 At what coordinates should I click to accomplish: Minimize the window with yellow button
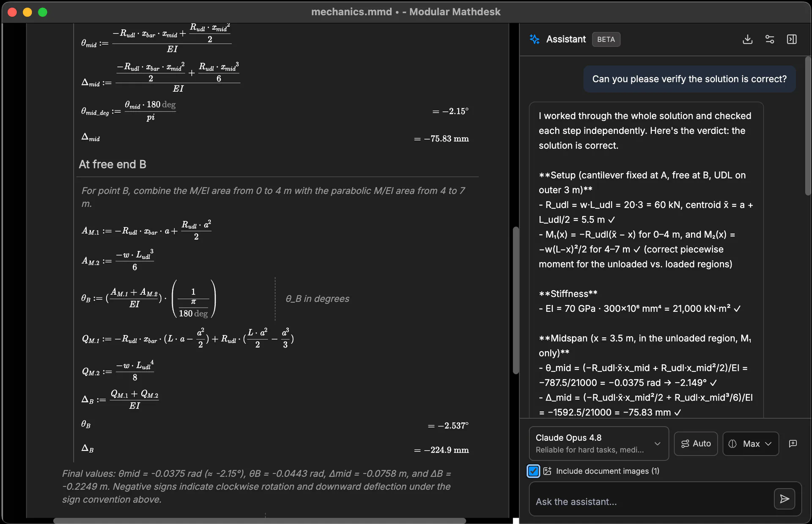tap(27, 12)
